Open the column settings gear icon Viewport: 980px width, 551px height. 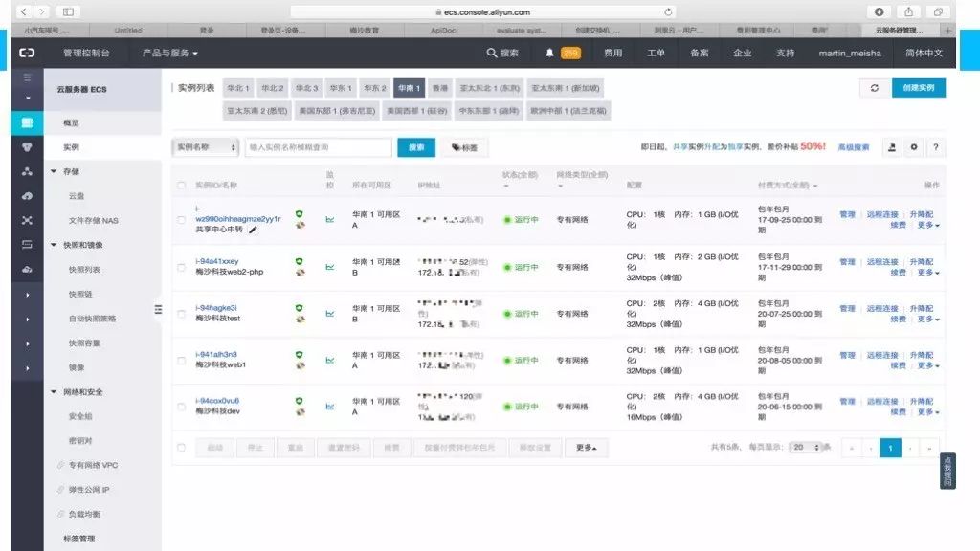pyautogui.click(x=914, y=147)
